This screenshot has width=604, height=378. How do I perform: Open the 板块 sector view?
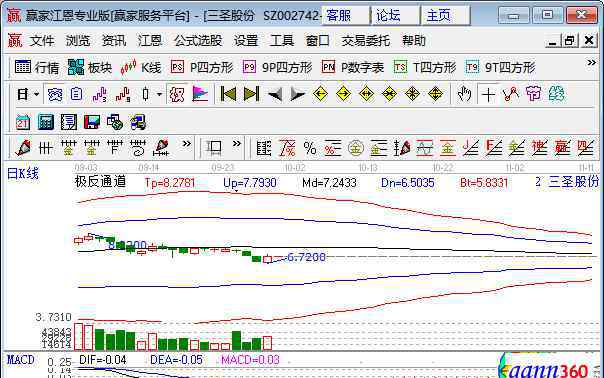[90, 67]
